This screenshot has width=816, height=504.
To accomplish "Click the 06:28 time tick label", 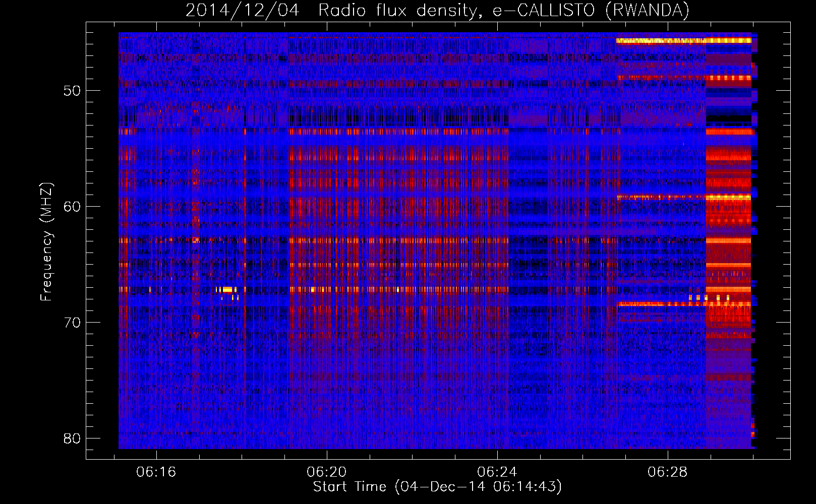I will pyautogui.click(x=668, y=472).
